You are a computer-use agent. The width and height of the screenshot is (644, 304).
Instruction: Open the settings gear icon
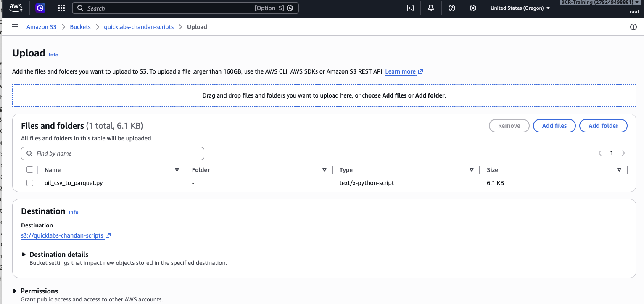tap(473, 8)
